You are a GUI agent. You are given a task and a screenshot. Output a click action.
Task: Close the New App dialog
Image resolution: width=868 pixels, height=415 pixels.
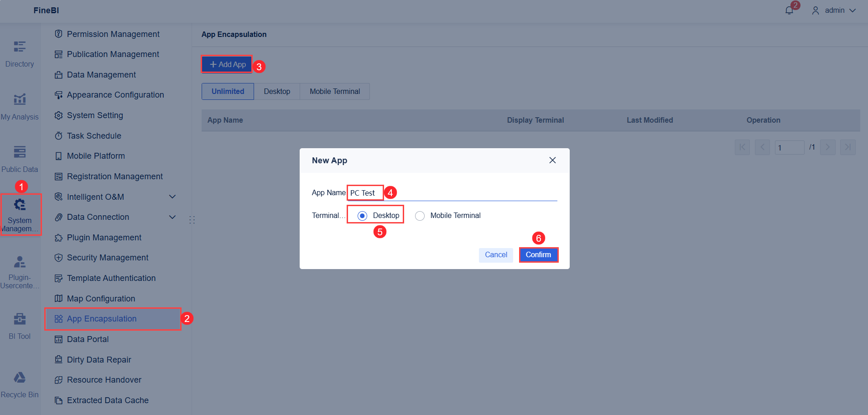pos(552,160)
